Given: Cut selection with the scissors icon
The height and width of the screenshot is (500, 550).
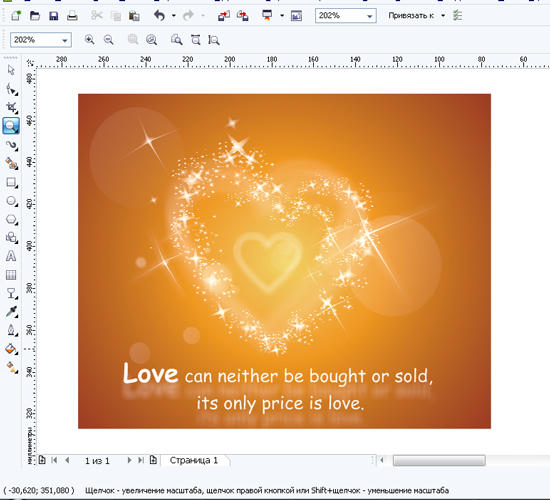Looking at the screenshot, I should click(97, 15).
